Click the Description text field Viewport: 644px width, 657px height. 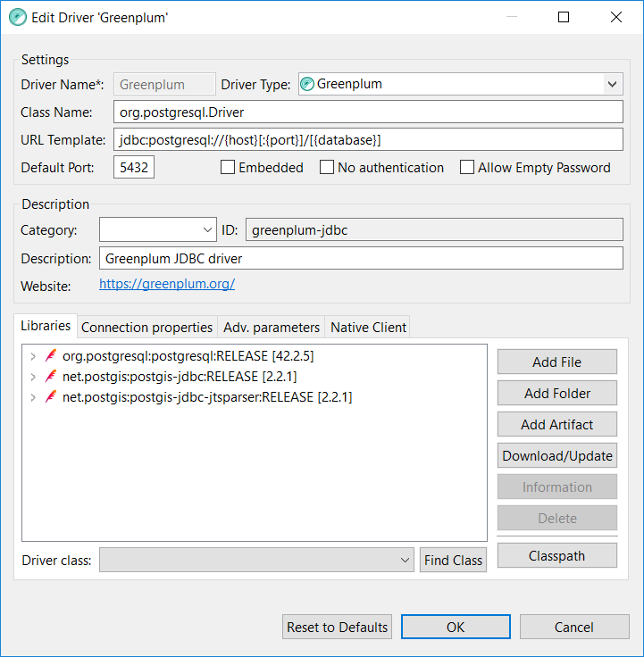click(361, 258)
